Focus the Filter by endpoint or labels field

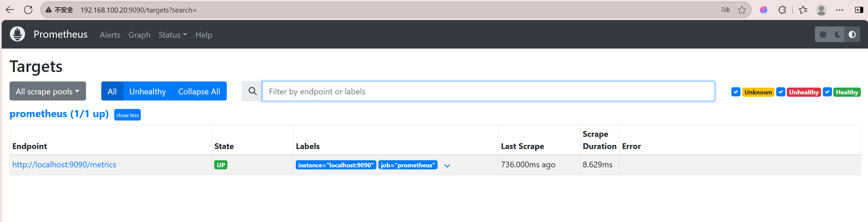[x=488, y=91]
